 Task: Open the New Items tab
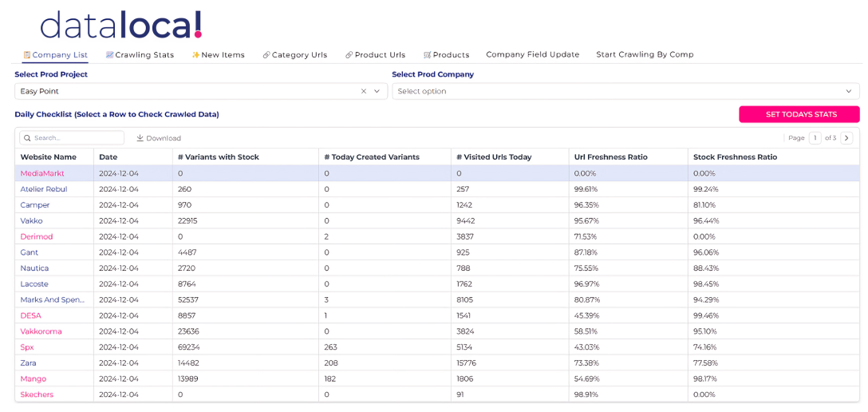(218, 55)
